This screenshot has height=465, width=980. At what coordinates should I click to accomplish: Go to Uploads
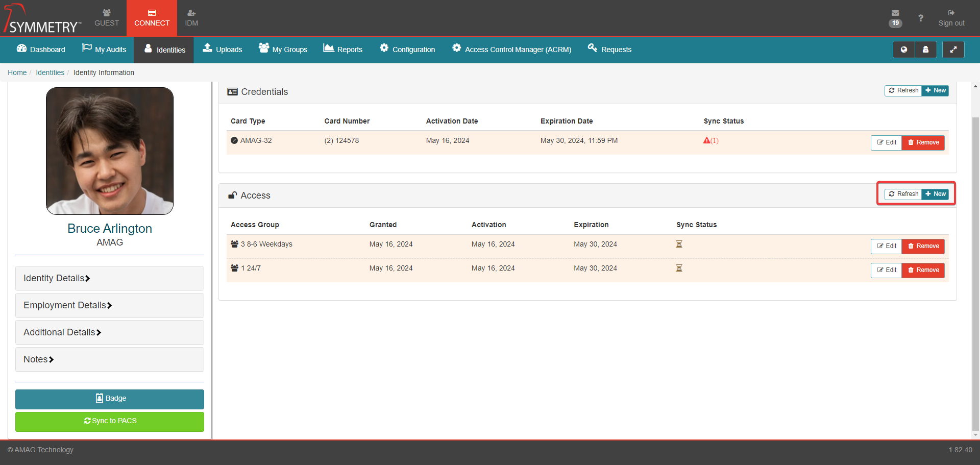coord(223,49)
